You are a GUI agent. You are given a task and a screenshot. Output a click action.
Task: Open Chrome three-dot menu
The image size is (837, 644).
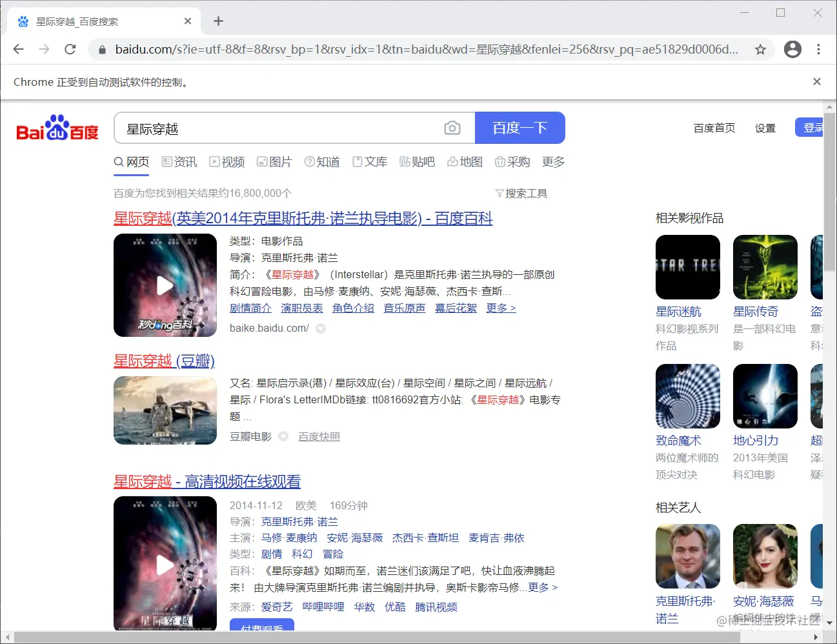click(x=818, y=49)
